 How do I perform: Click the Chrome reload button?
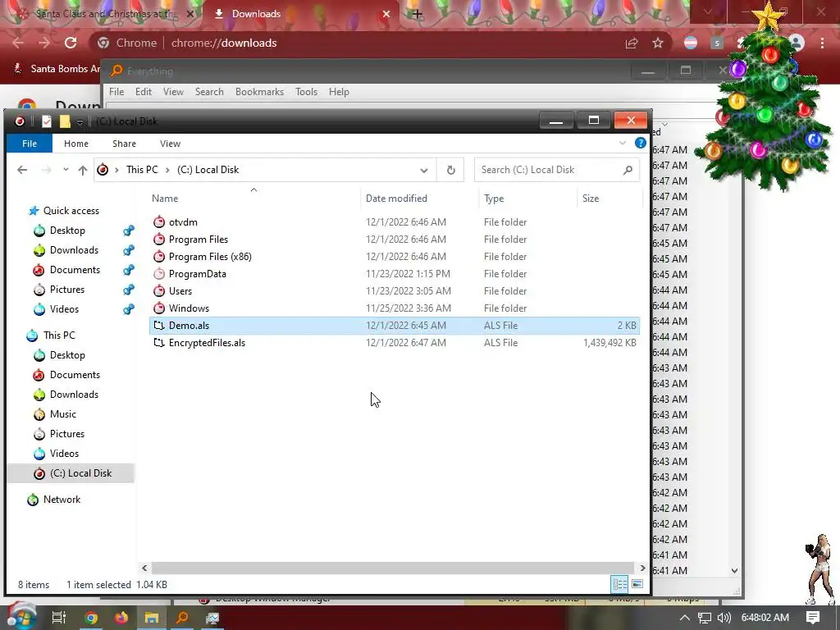point(71,43)
